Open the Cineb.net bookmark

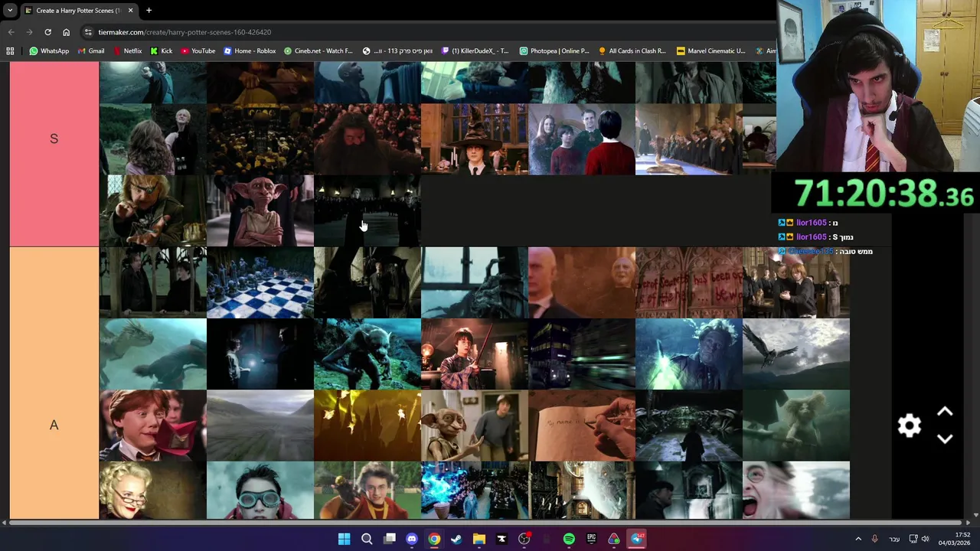click(x=318, y=51)
